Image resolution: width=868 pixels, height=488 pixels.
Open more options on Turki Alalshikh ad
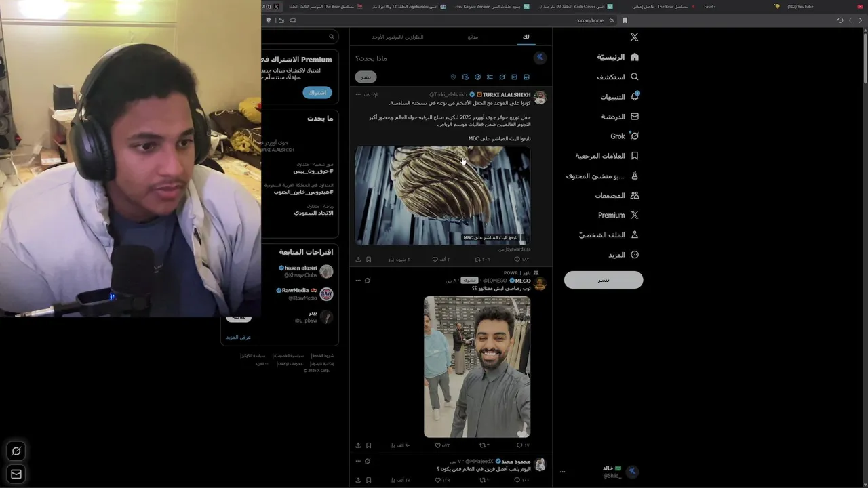click(358, 94)
